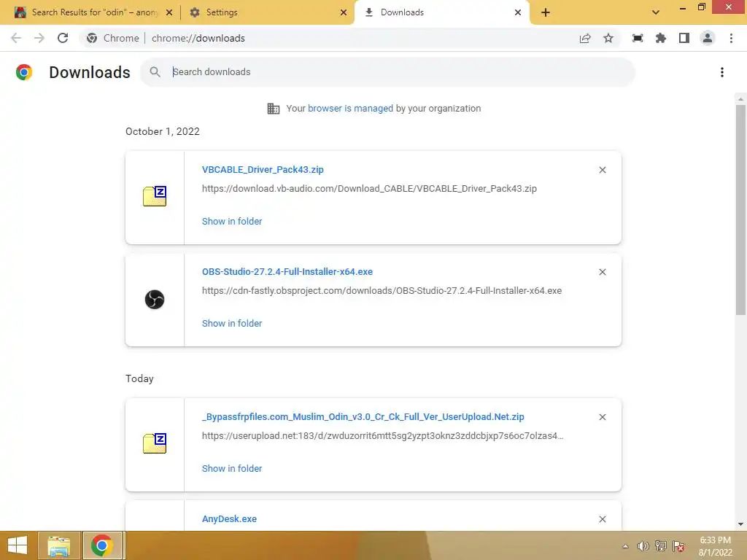Show hidden tray icons arrow
The height and width of the screenshot is (560, 747).
click(x=625, y=546)
